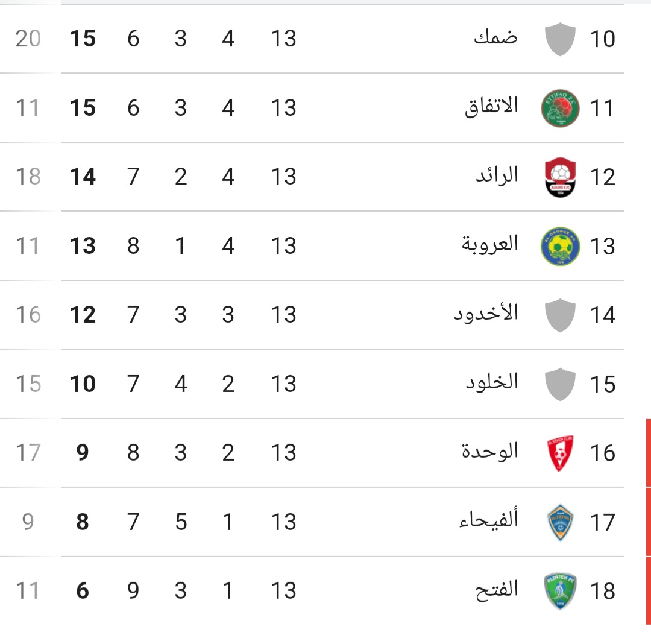Open the العروبة team name link
The width and height of the screenshot is (651, 644).
[x=490, y=244]
